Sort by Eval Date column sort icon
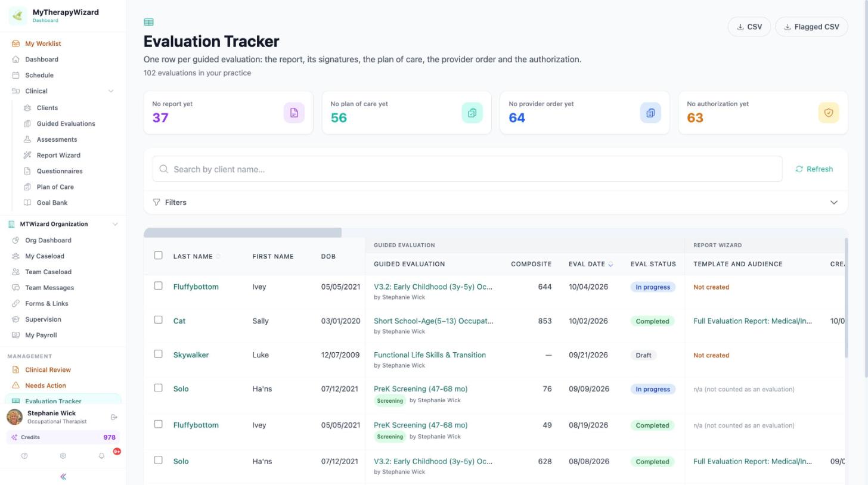 (x=610, y=264)
